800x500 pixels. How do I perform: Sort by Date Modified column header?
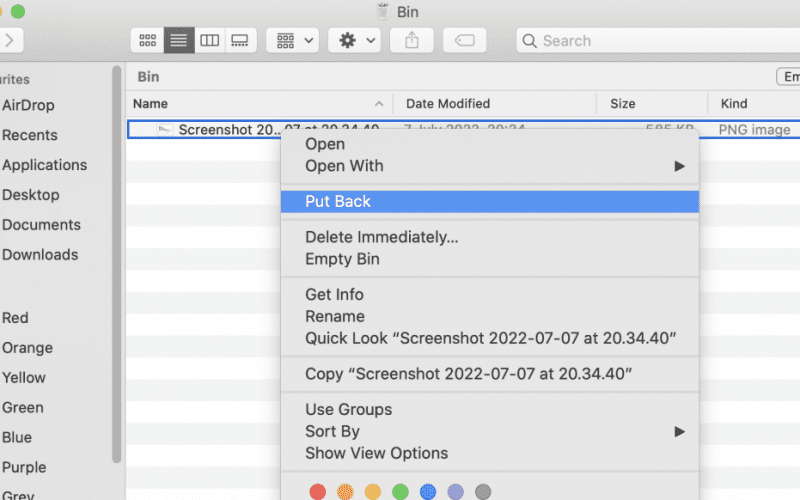[448, 104]
